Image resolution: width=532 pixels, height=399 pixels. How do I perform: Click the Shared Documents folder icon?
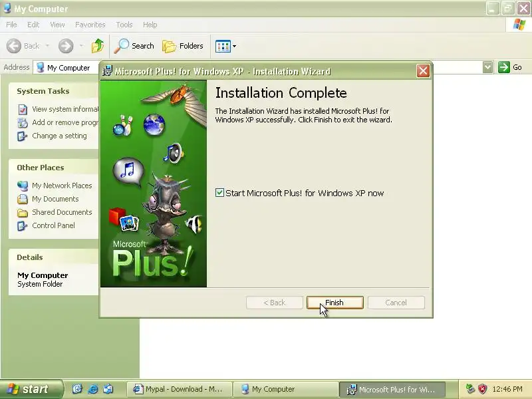pos(23,212)
